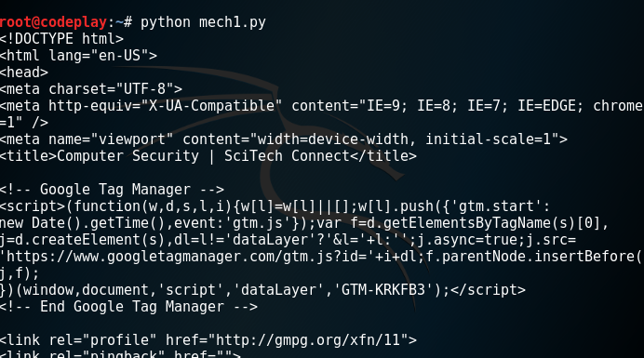Click the opening head tag line
This screenshot has width=644, height=358.
click(24, 73)
